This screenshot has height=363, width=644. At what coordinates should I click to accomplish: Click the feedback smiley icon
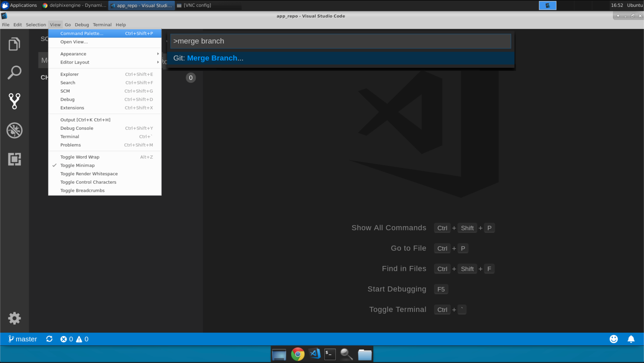click(x=614, y=339)
